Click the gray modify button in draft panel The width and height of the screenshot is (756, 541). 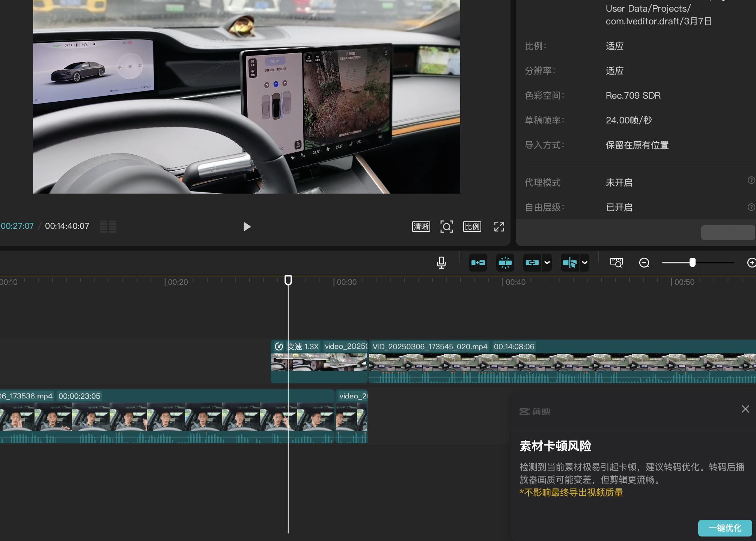[x=728, y=233]
